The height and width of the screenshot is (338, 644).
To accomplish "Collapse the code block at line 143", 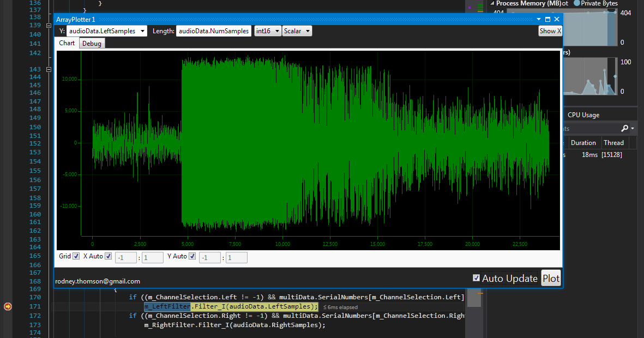I will tap(48, 69).
